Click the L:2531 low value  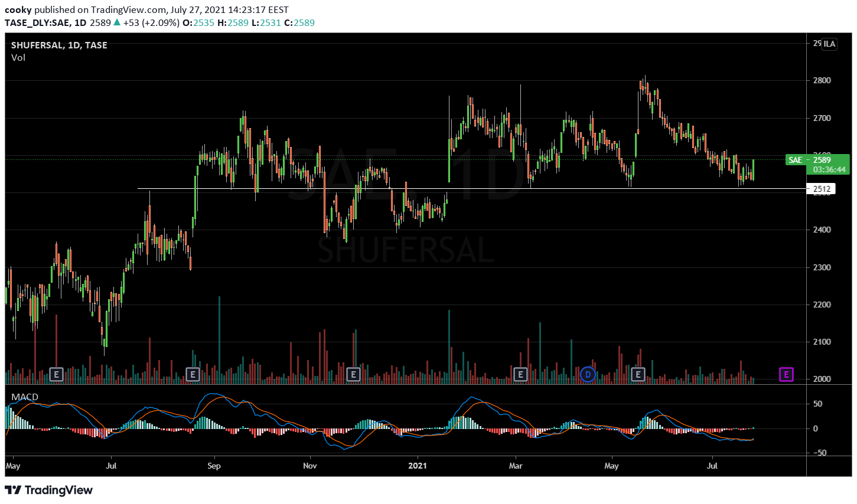(x=266, y=23)
